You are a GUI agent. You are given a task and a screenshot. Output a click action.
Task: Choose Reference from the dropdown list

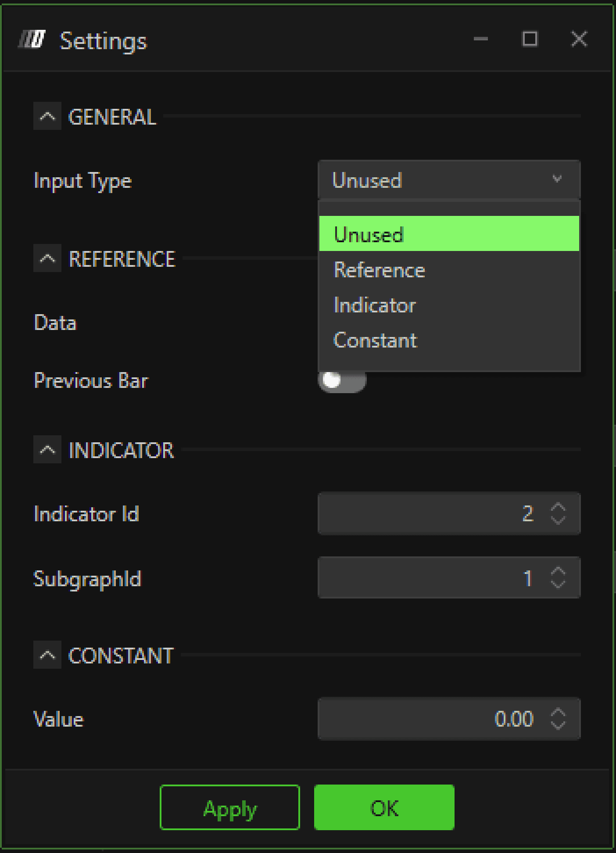[x=448, y=269]
